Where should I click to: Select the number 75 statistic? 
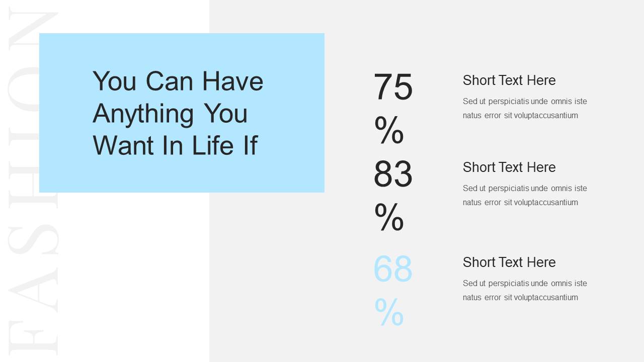point(393,87)
